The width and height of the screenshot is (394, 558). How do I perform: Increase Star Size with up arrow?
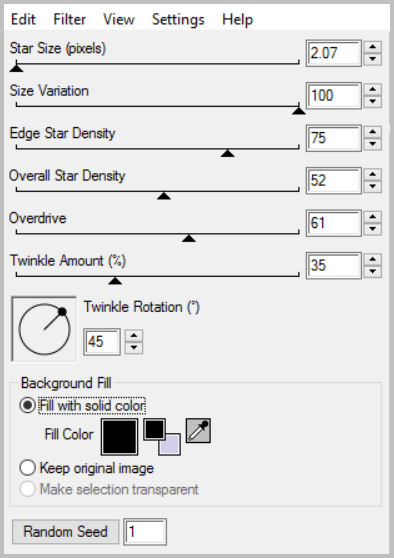[373, 47]
